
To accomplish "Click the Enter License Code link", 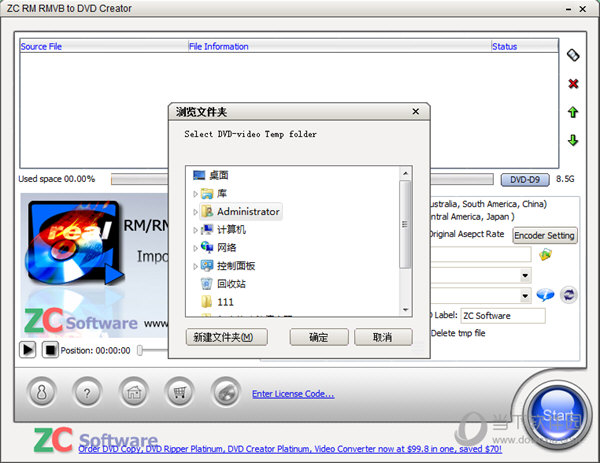I will pos(293,394).
